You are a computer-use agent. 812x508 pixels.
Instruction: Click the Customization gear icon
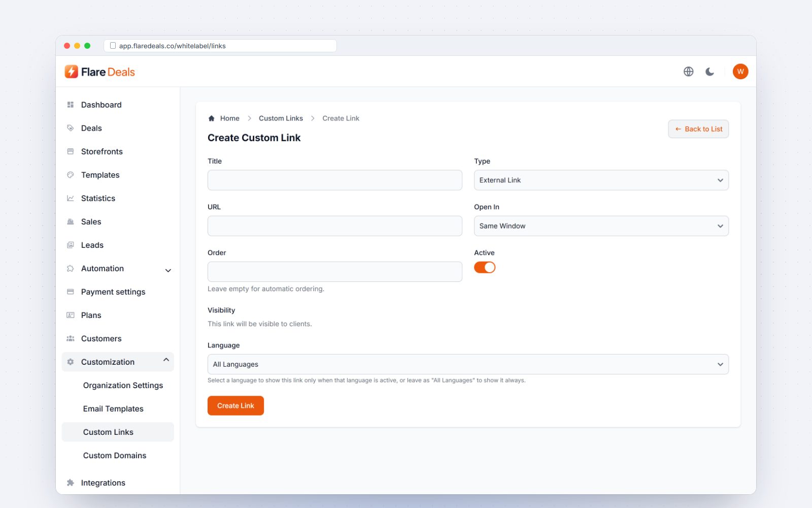coord(71,362)
